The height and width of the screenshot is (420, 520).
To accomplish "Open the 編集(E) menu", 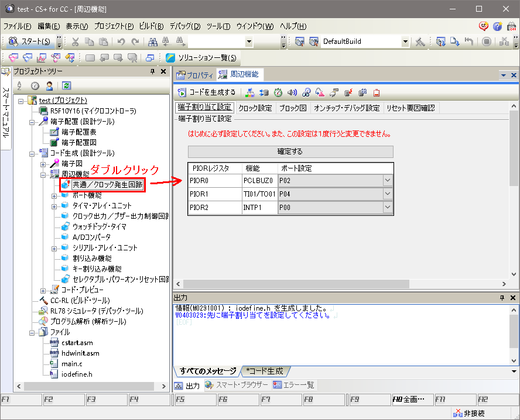I will coord(49,26).
